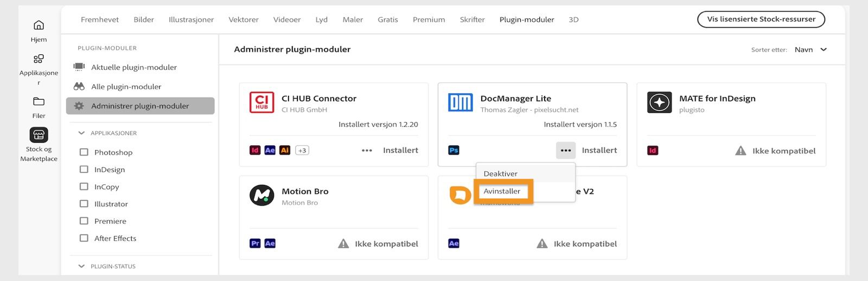Open Applikasjoner in the sidebar
This screenshot has width=868, height=281.
pyautogui.click(x=39, y=59)
